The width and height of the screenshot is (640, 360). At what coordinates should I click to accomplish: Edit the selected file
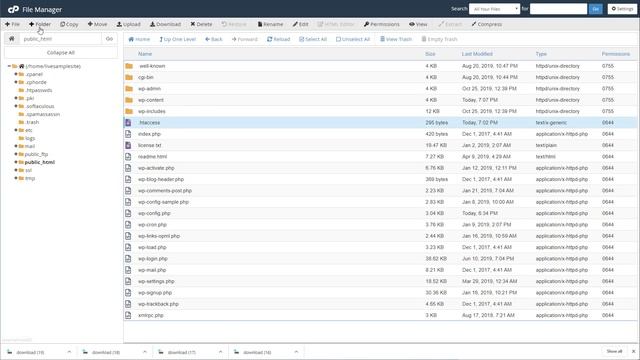pos(300,24)
